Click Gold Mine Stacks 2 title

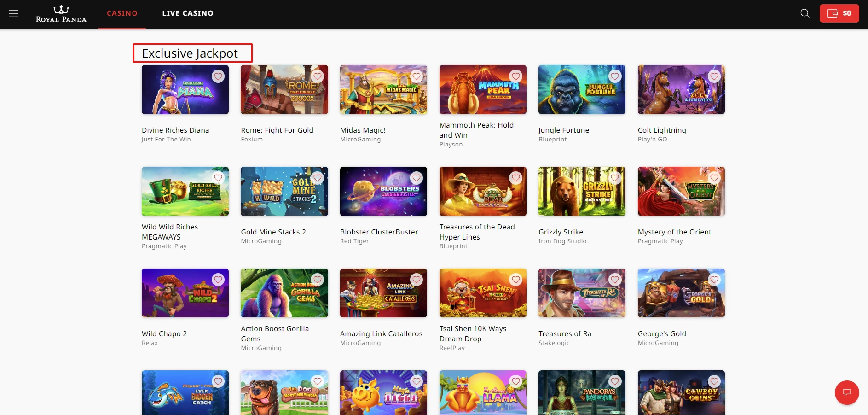(x=273, y=232)
